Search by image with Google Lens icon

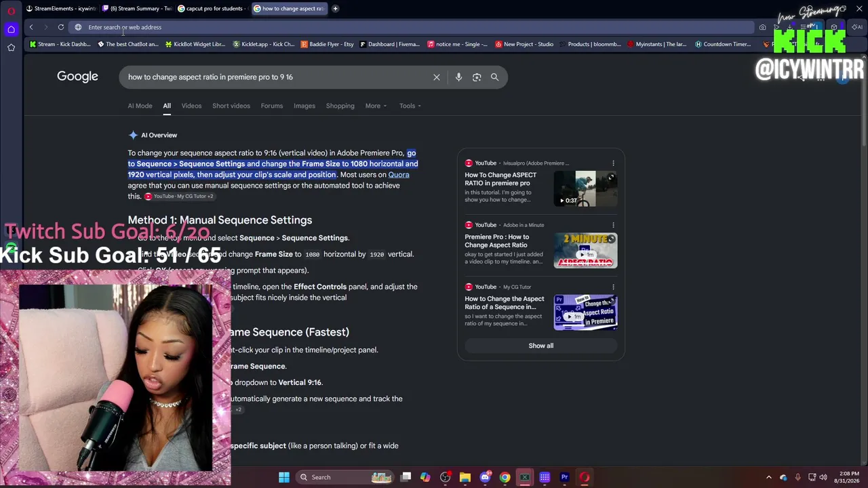pos(477,77)
